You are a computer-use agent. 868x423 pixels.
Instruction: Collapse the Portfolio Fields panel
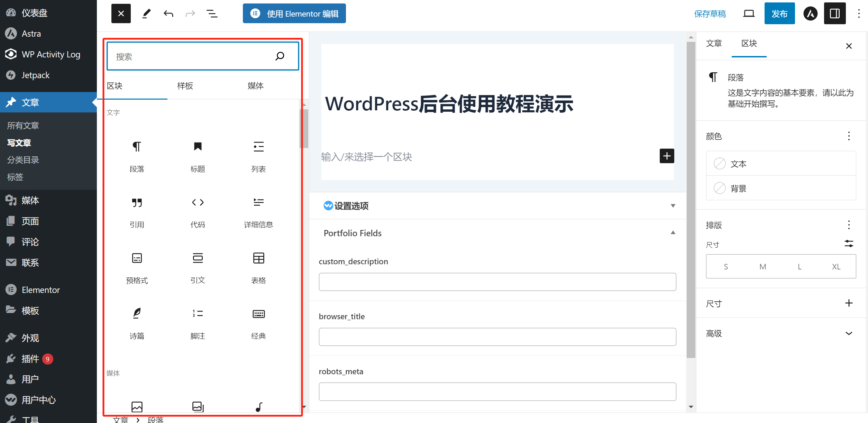(673, 233)
